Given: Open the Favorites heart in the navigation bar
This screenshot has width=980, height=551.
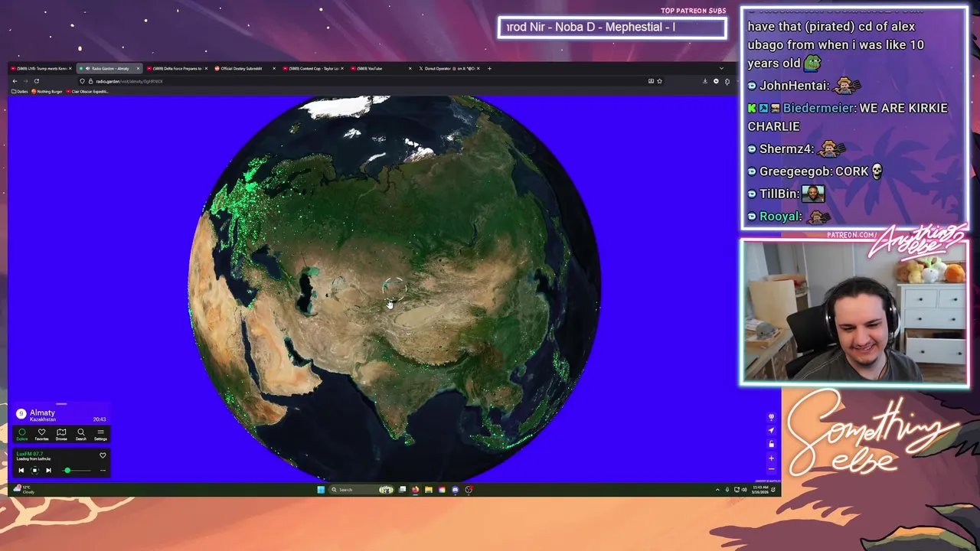Looking at the screenshot, I should [42, 434].
